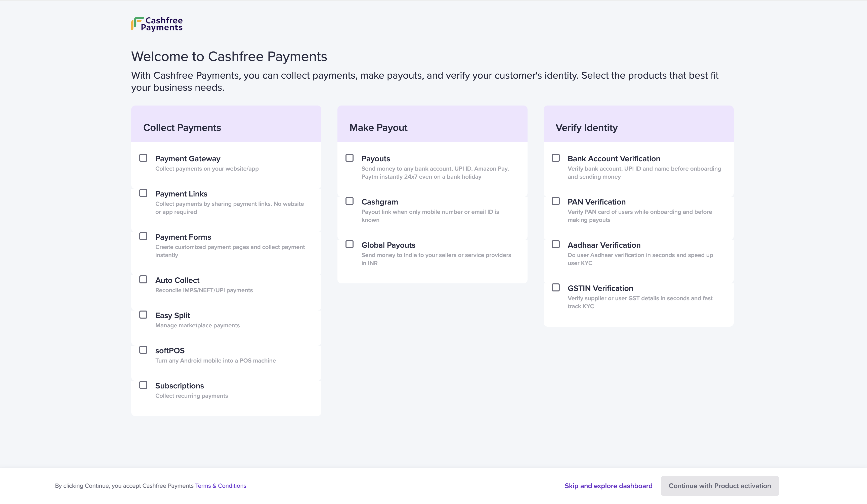Tick the GSTIN Verification checkbox
The height and width of the screenshot is (504, 867).
(556, 287)
